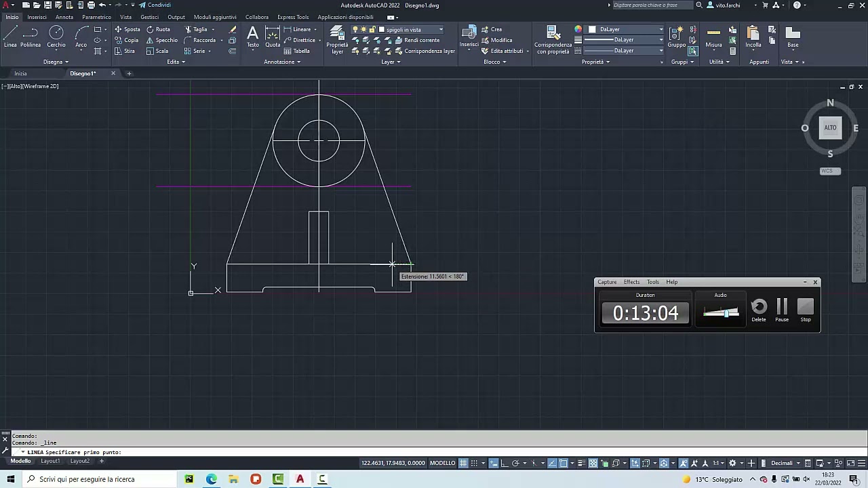
Task: Click the Gruppo tool
Action: tap(676, 37)
